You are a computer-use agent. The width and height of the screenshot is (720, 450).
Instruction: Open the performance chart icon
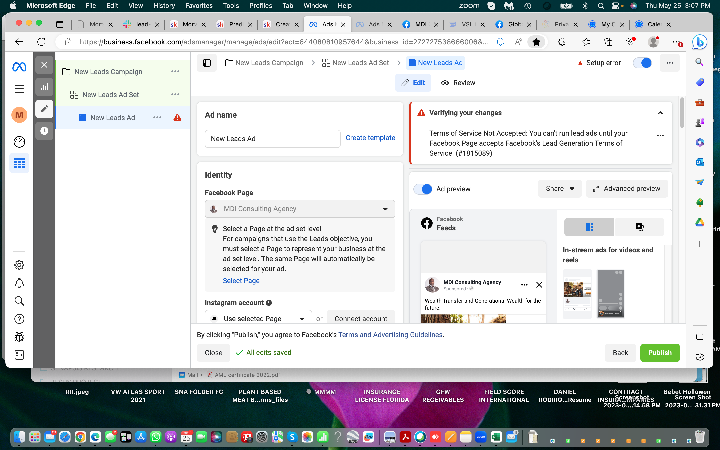click(44, 87)
